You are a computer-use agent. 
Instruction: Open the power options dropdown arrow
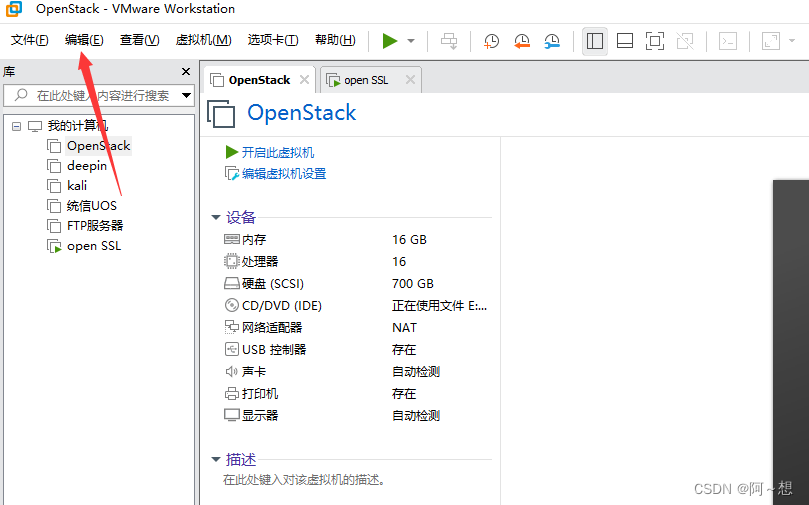[x=411, y=41]
